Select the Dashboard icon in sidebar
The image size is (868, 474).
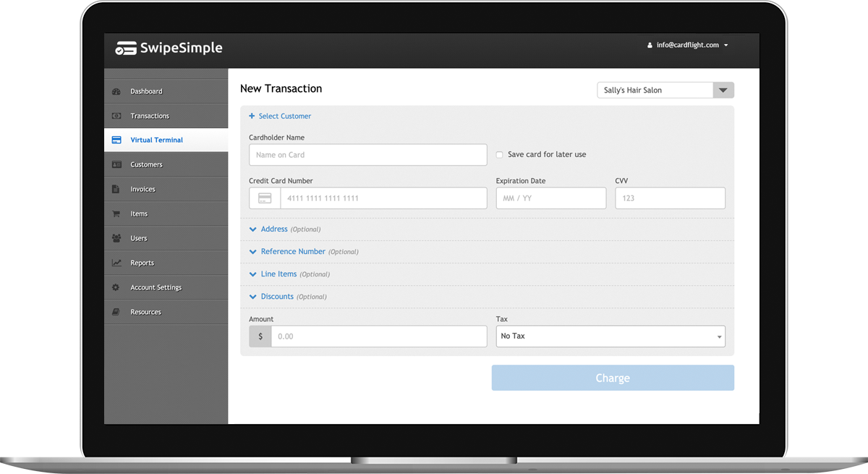click(116, 91)
